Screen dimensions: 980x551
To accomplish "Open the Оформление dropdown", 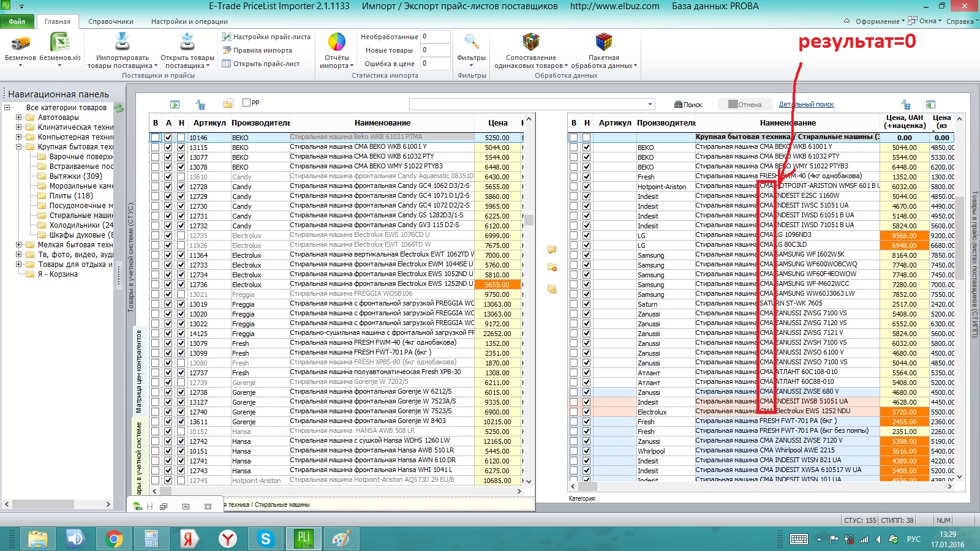I will coord(880,21).
